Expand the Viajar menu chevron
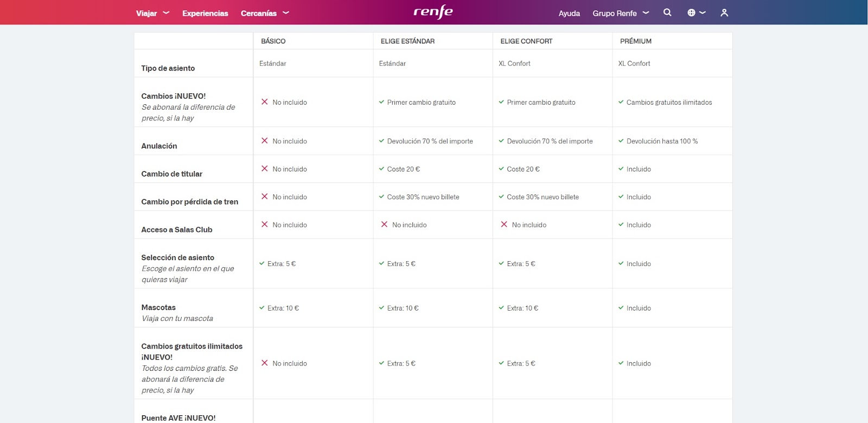Screen dimensions: 868x423 pos(166,12)
